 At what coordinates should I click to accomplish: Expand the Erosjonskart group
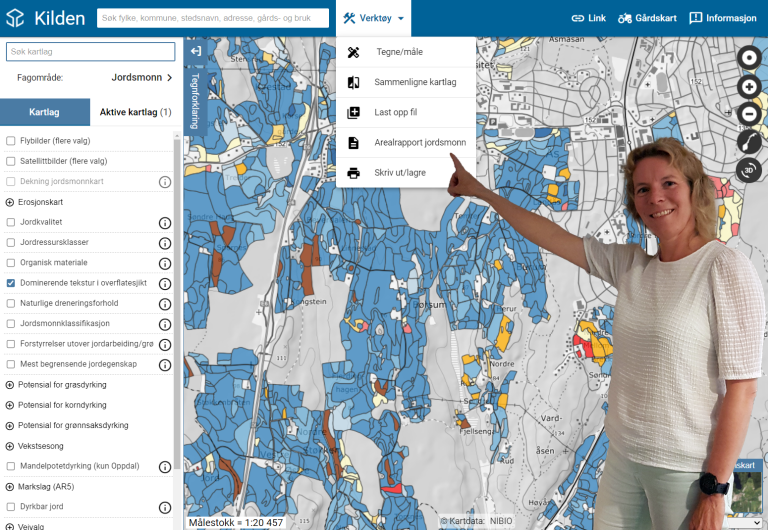pos(9,202)
